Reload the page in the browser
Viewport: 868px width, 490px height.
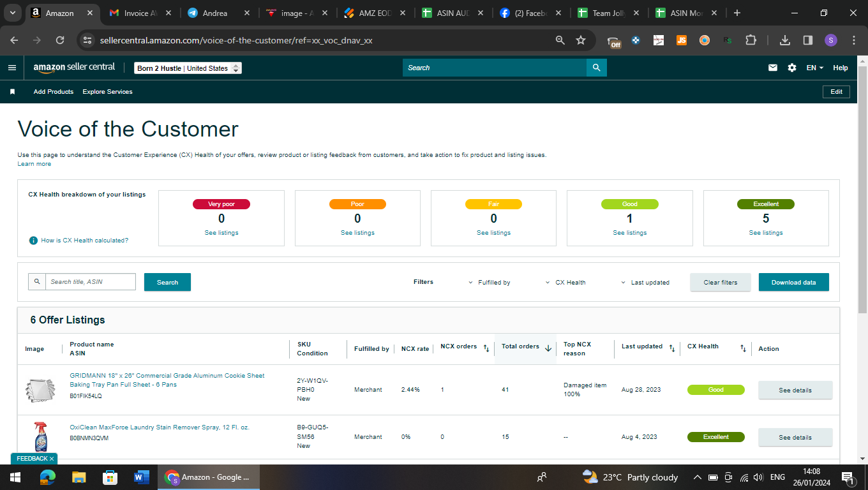click(x=60, y=40)
